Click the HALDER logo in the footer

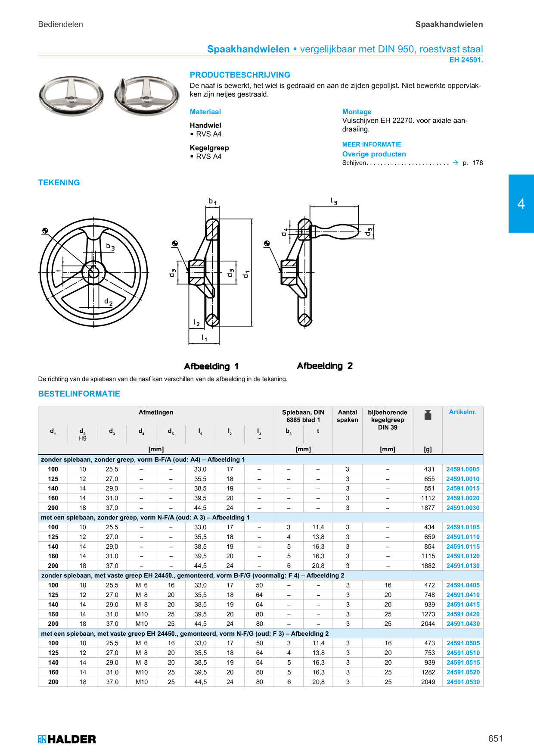pyautogui.click(x=67, y=739)
